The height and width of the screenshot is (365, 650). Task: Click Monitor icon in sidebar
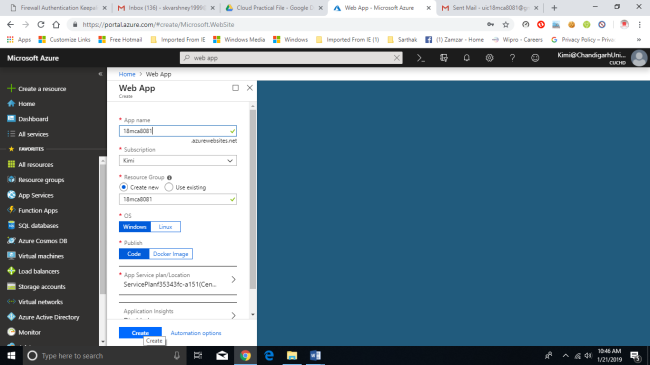pyautogui.click(x=11, y=332)
